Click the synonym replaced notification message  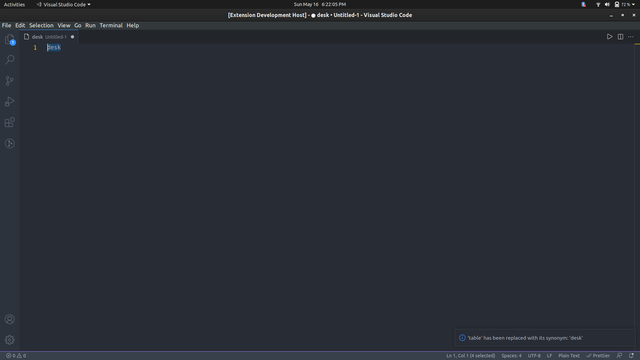(525, 338)
